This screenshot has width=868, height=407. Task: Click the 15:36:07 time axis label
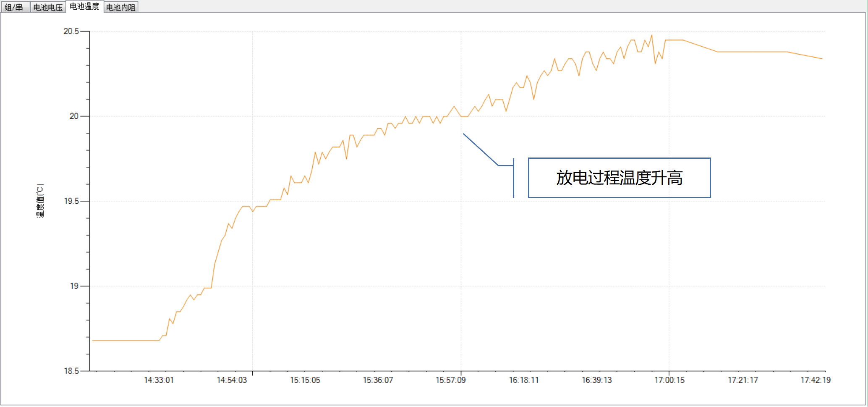378,380
